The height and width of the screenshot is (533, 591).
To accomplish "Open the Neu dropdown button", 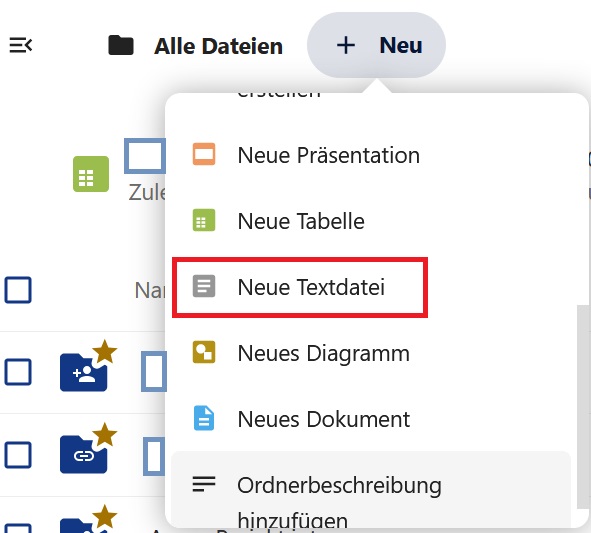I will point(376,45).
